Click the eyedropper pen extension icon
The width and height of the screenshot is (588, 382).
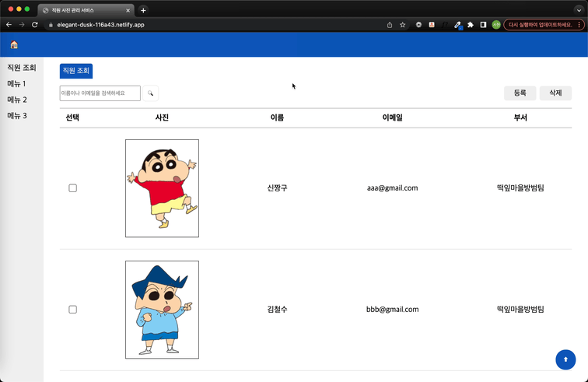click(457, 25)
